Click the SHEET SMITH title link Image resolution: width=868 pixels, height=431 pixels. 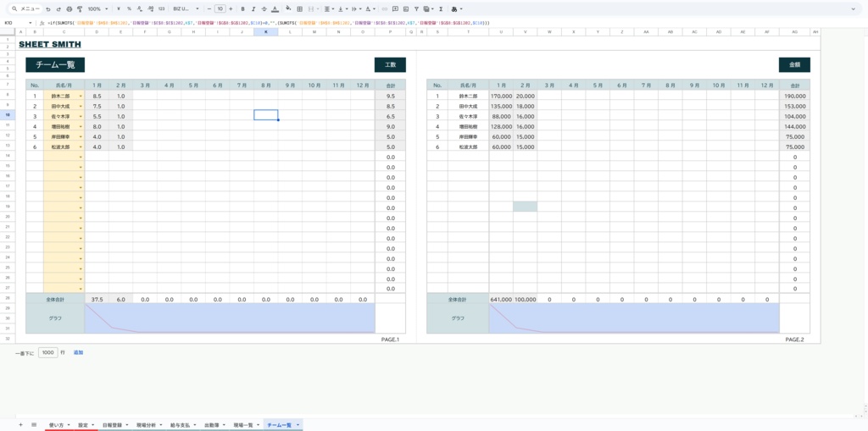[x=50, y=44]
